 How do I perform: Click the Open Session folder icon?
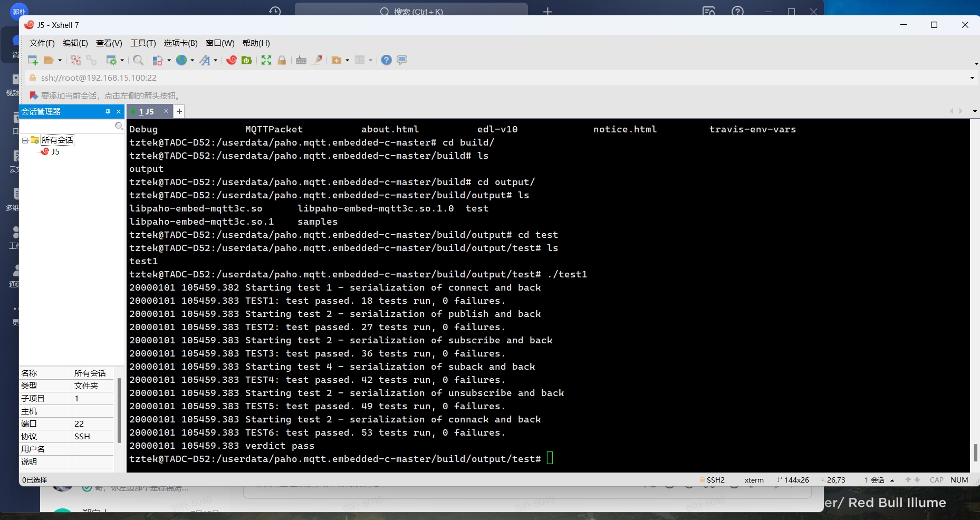49,60
